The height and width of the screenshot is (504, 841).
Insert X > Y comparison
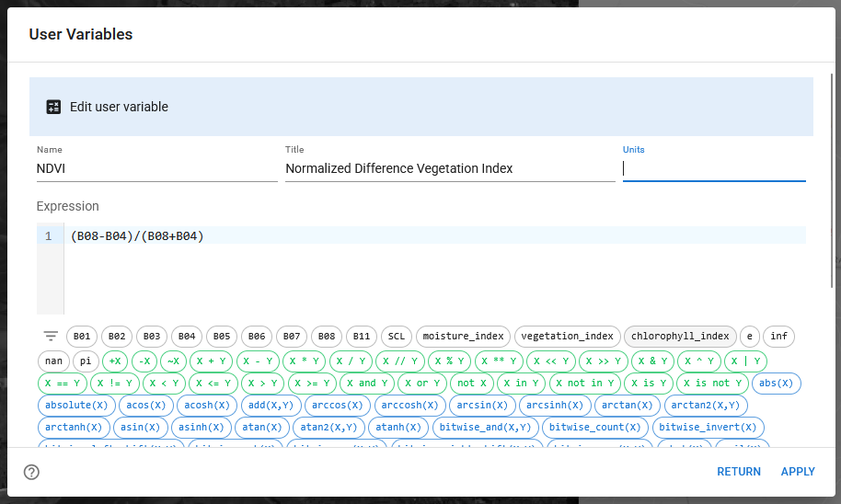263,383
